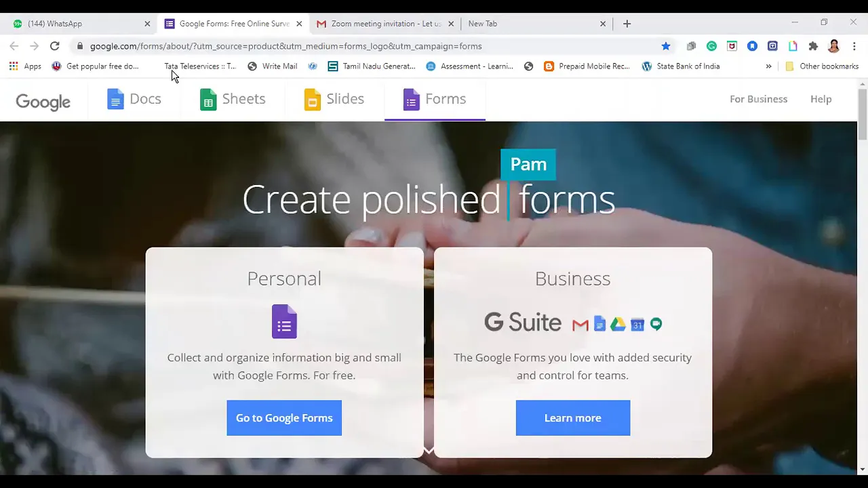Close the Zoom meeting invitation tab

click(x=451, y=24)
